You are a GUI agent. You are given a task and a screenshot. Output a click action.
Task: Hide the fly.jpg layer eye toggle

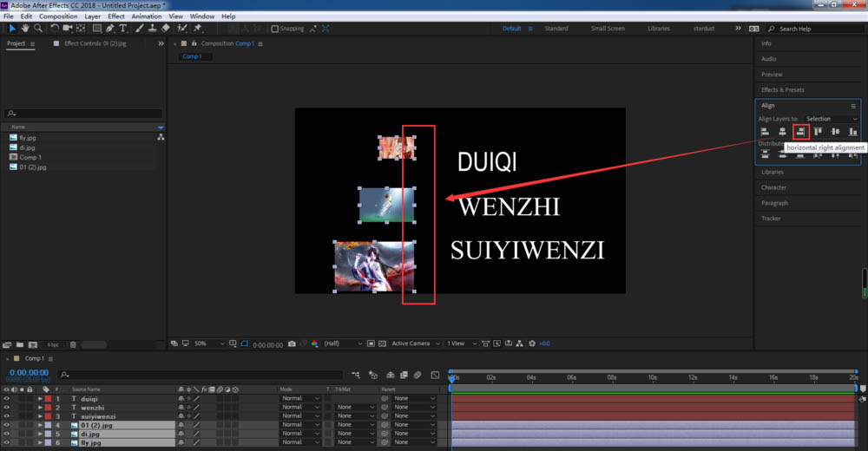pos(7,442)
